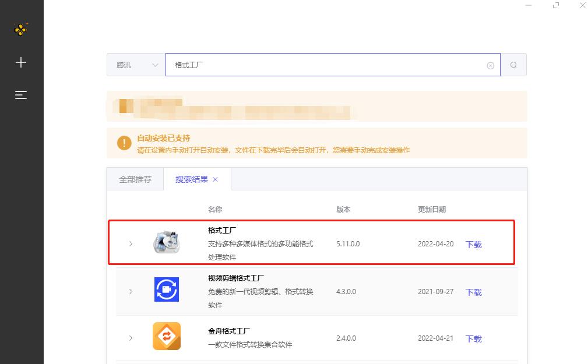Clear the search field using the x icon
Image resolution: width=588 pixels, height=364 pixels.
[490, 65]
